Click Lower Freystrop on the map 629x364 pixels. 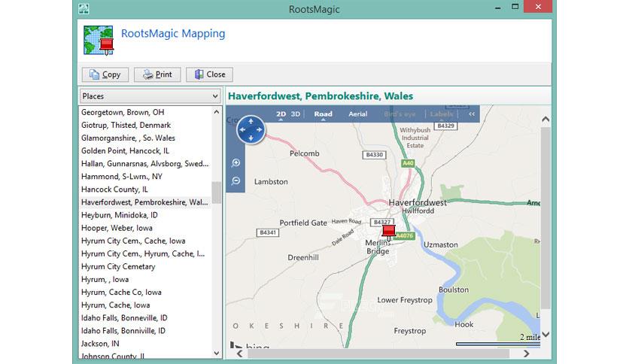(x=405, y=300)
